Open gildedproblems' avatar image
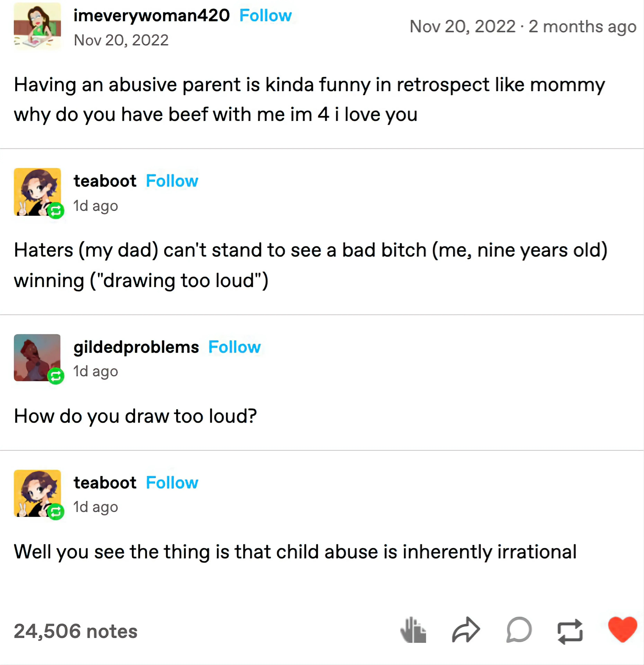 (x=37, y=358)
